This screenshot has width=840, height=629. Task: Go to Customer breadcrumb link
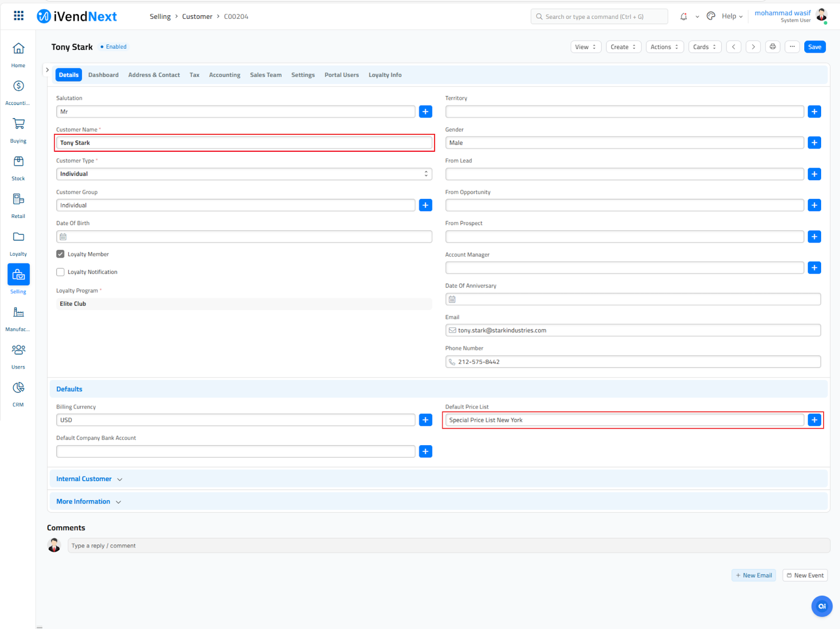coord(197,16)
